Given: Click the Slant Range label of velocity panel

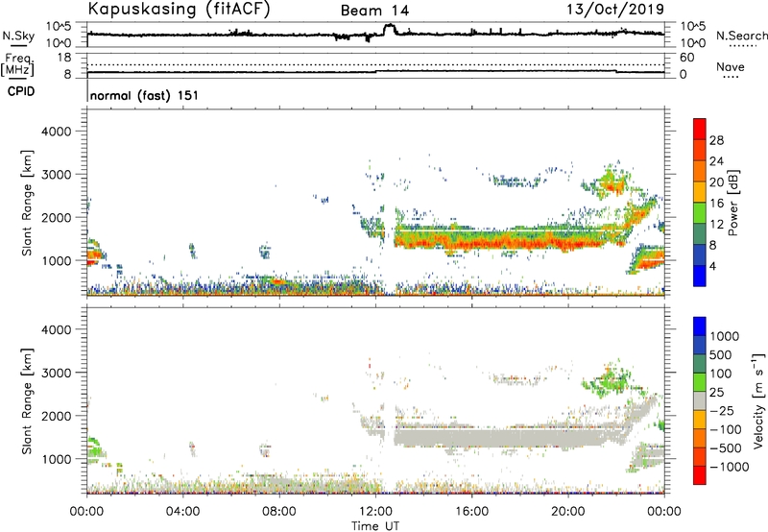Looking at the screenshot, I should (x=27, y=401).
